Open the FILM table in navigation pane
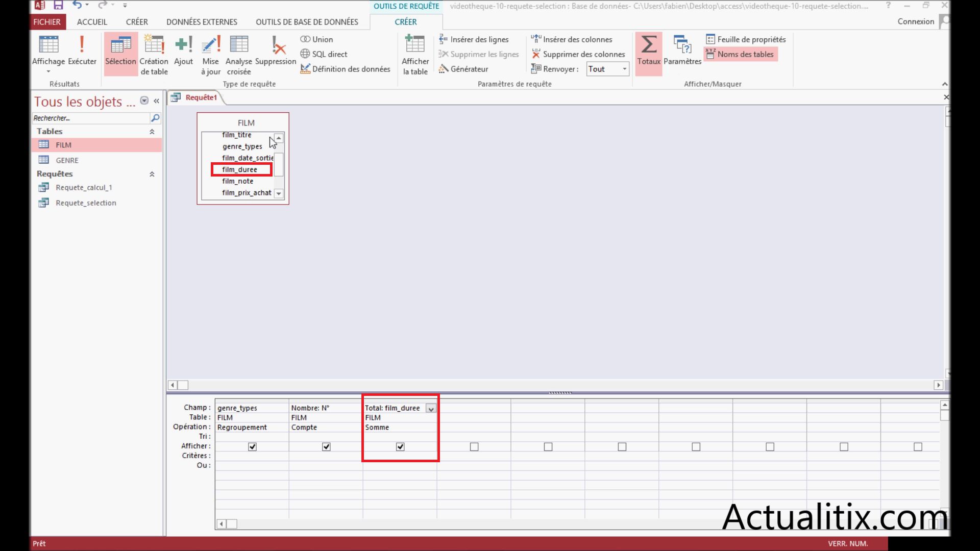Viewport: 980px width, 551px height. coord(97,145)
